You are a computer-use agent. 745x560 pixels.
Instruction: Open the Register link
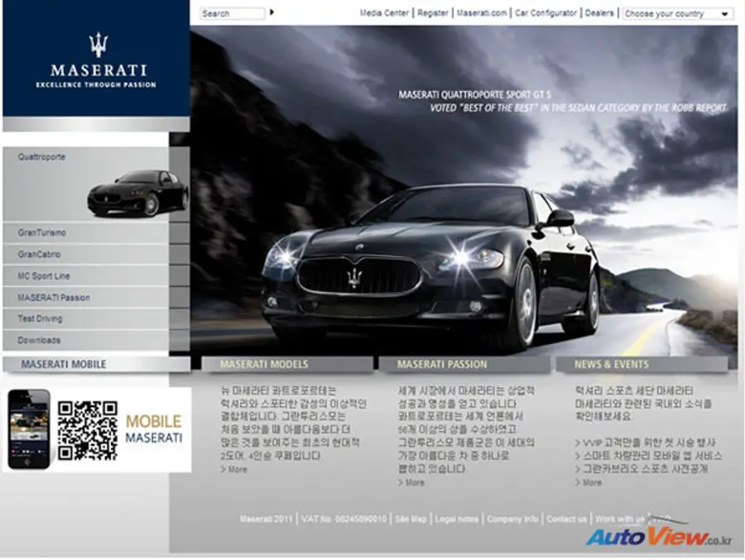[433, 13]
